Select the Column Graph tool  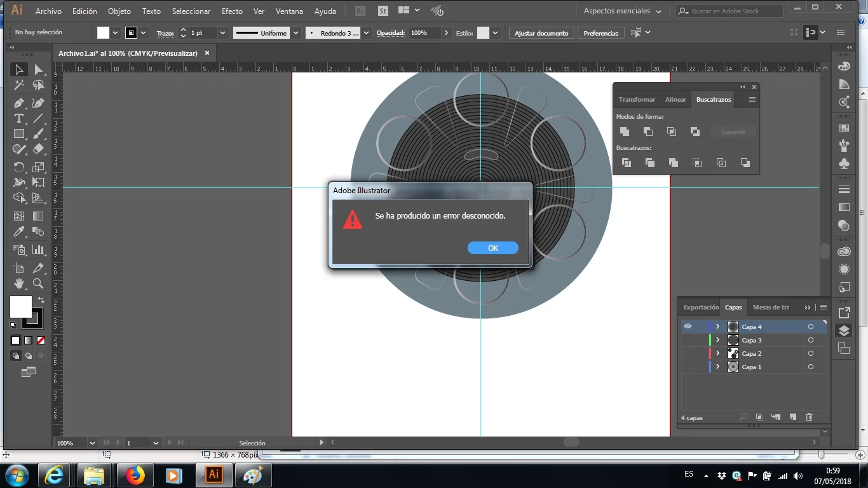(x=38, y=250)
